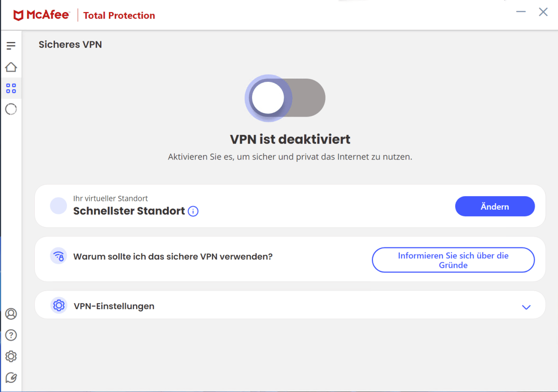Screen dimensions: 558x392
Task: Open the account profile icon
Action: [11, 314]
